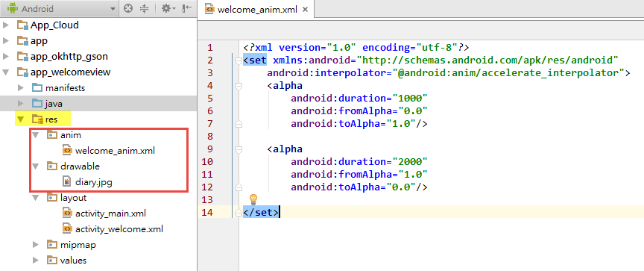The width and height of the screenshot is (644, 271).
Task: Click the drawable folder icon
Action: tap(51, 166)
